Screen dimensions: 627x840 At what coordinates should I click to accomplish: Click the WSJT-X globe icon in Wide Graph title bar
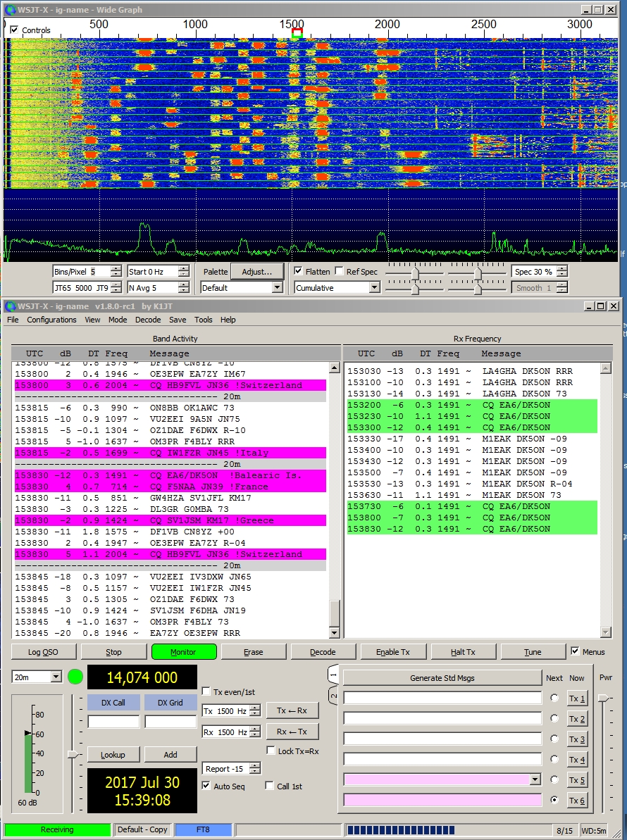tap(9, 10)
